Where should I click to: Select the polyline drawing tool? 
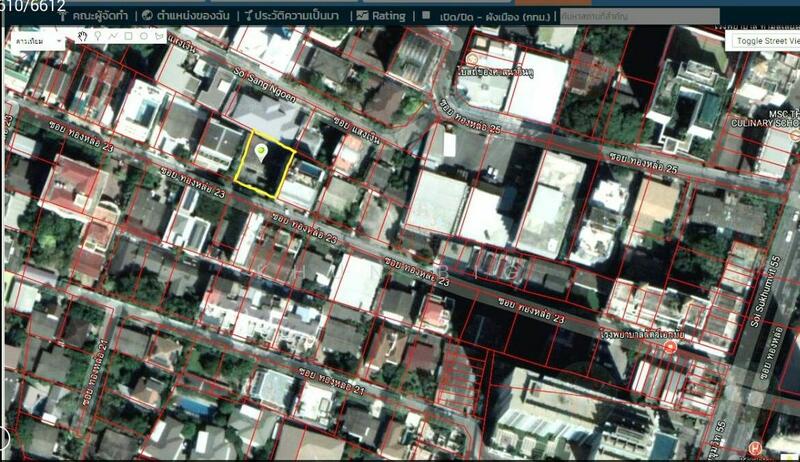coord(113,36)
